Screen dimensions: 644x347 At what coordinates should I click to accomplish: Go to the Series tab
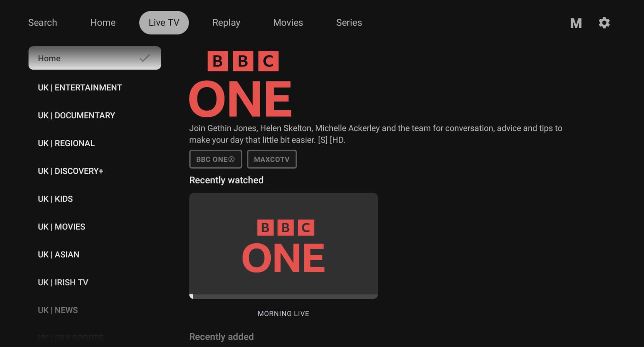pyautogui.click(x=349, y=22)
